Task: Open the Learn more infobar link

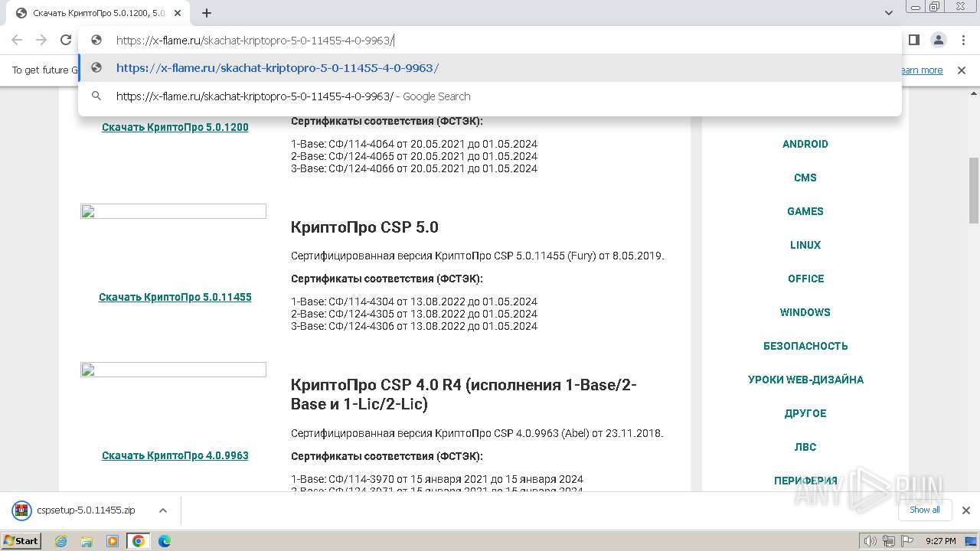Action: pyautogui.click(x=921, y=70)
